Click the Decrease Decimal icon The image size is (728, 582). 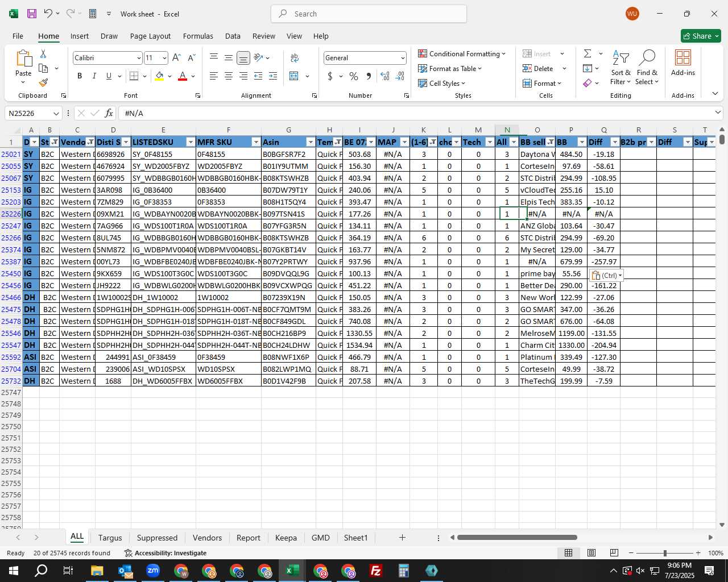click(400, 76)
